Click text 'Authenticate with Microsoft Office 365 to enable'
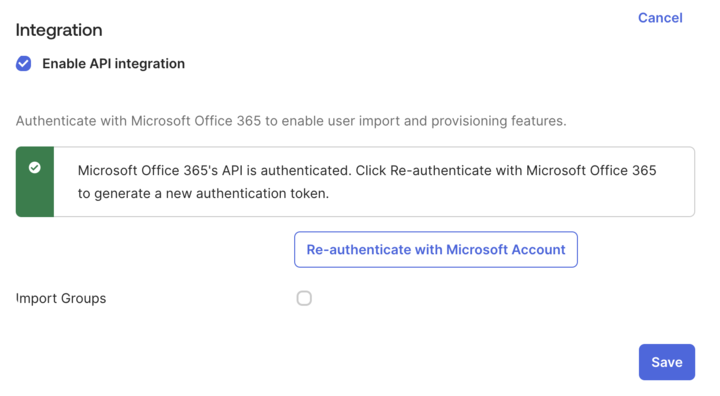 169,121
